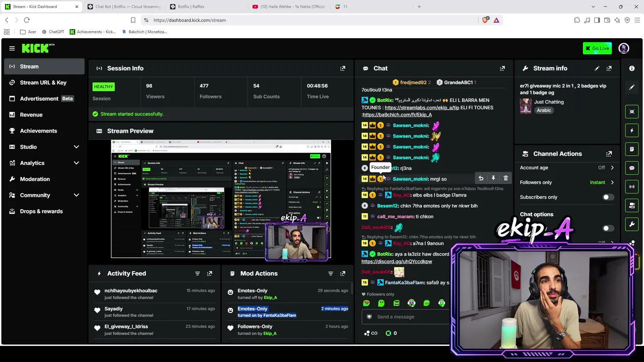
Task: Open Drops & rewards in the sidebar
Action: coord(44,211)
